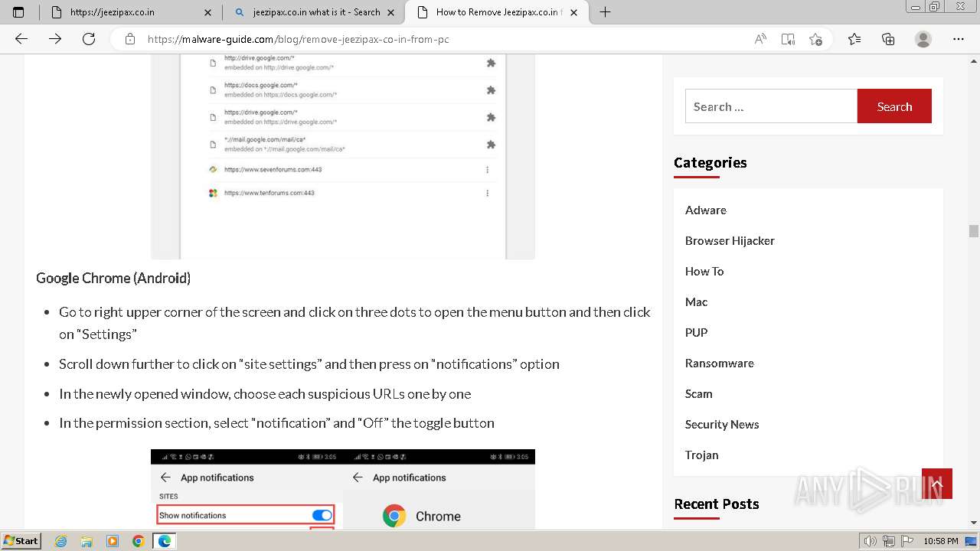The image size is (980, 551).
Task: Click the Chrome site permissions screenshot
Action: [343, 157]
